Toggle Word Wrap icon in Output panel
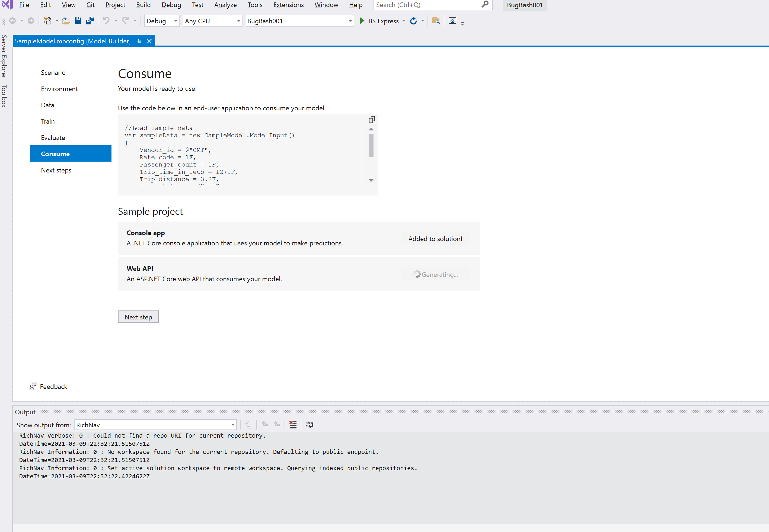Viewport: 769px width, 532px height. click(x=309, y=424)
